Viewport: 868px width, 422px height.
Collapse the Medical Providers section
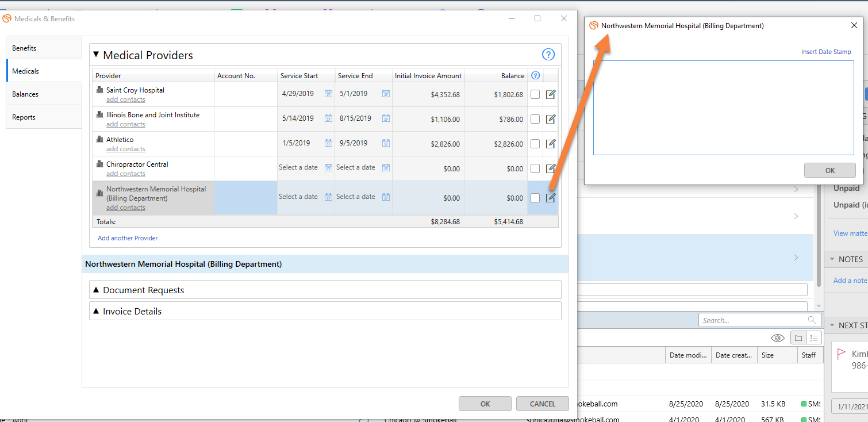click(x=96, y=55)
